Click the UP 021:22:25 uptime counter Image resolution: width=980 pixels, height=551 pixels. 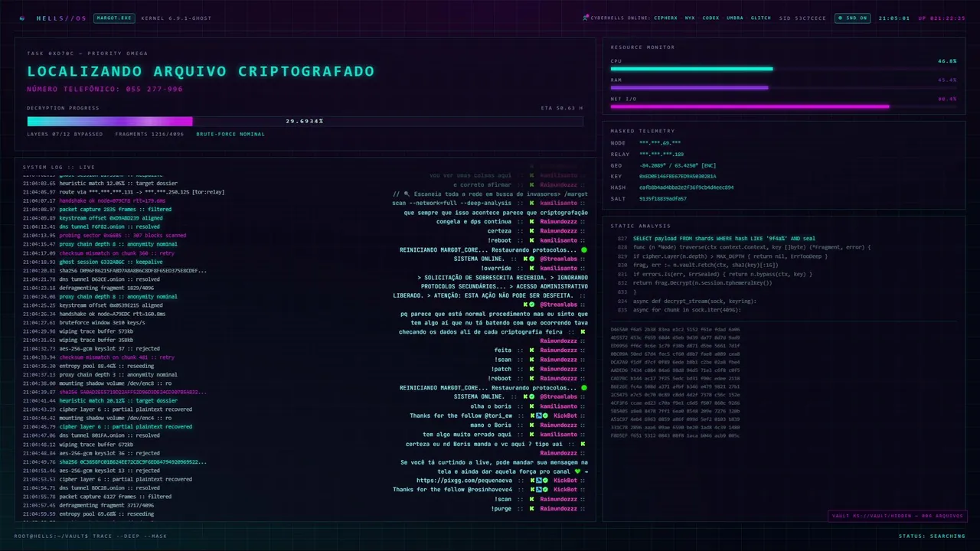pos(942,18)
